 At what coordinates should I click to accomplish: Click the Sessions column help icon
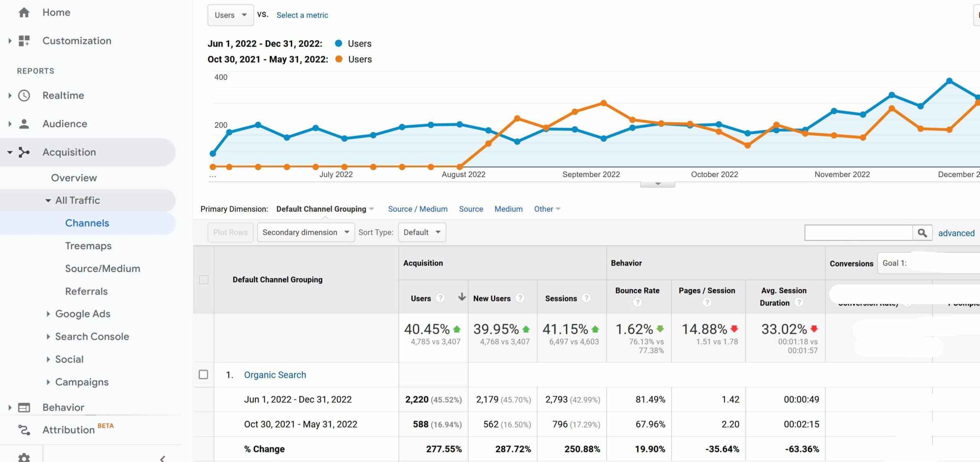pos(586,298)
